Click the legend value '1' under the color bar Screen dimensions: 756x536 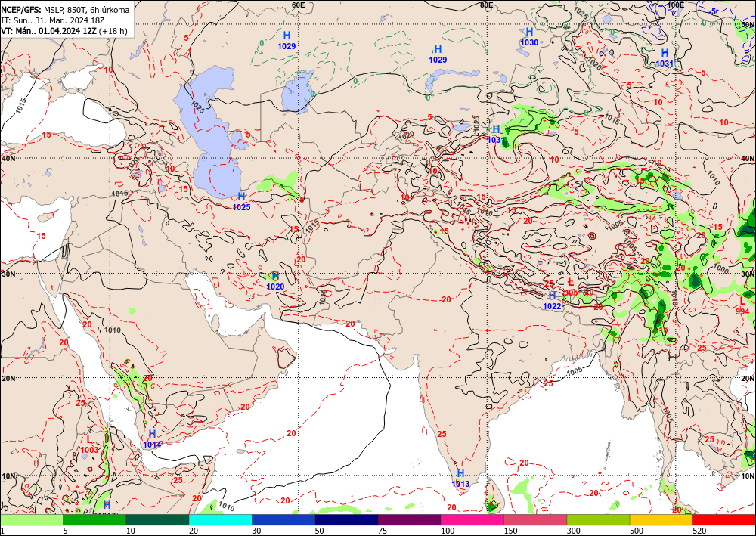click(2, 531)
